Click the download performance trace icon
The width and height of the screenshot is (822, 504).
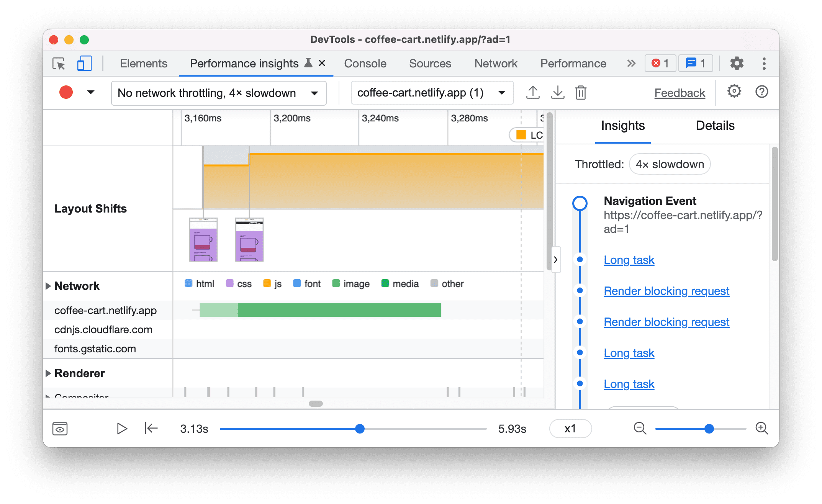pyautogui.click(x=557, y=93)
